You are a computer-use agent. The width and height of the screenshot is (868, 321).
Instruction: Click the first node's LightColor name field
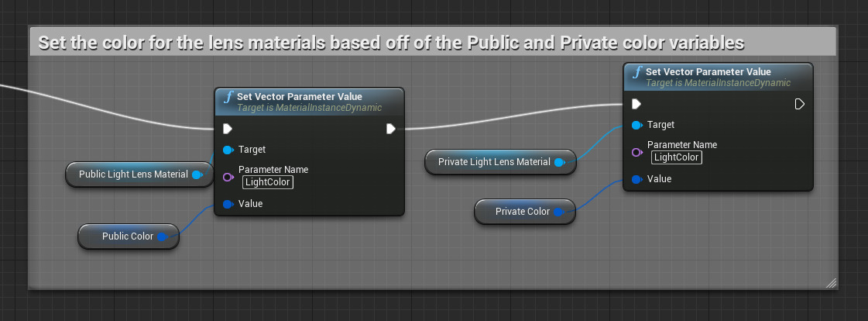pos(268,183)
